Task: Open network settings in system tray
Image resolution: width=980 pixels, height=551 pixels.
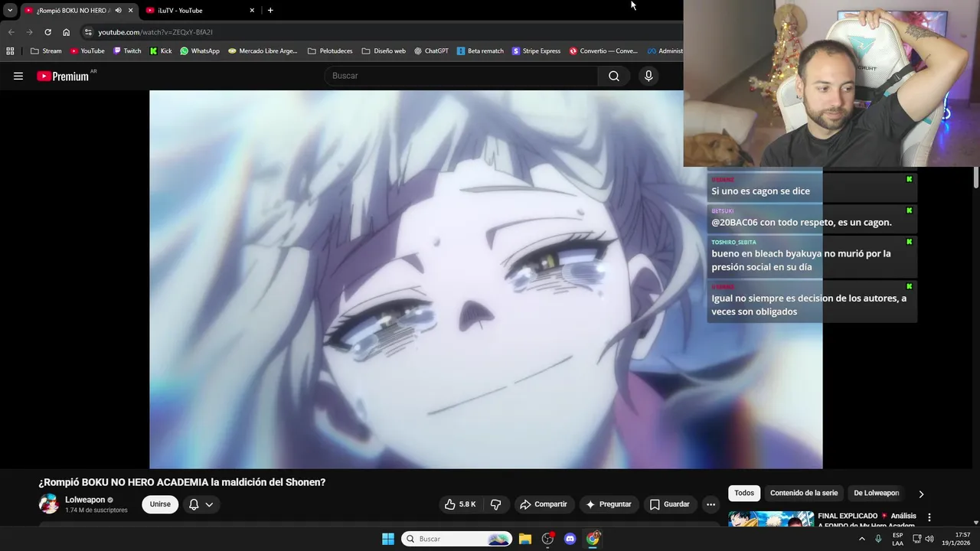Action: [x=916, y=539]
